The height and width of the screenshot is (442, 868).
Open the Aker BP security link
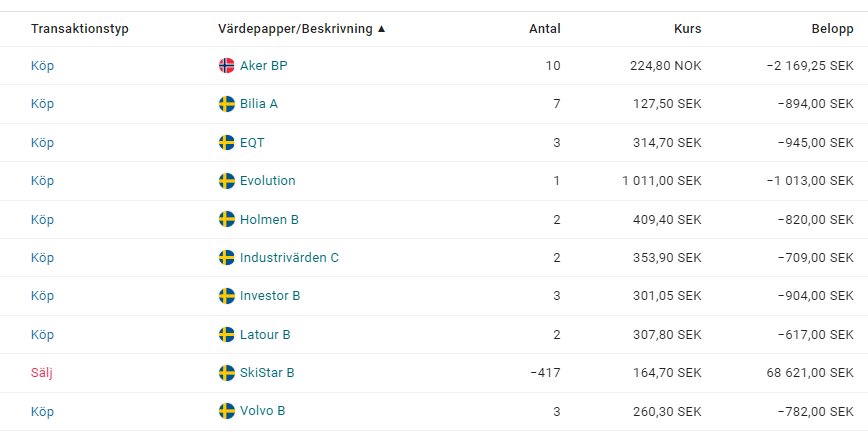point(264,66)
